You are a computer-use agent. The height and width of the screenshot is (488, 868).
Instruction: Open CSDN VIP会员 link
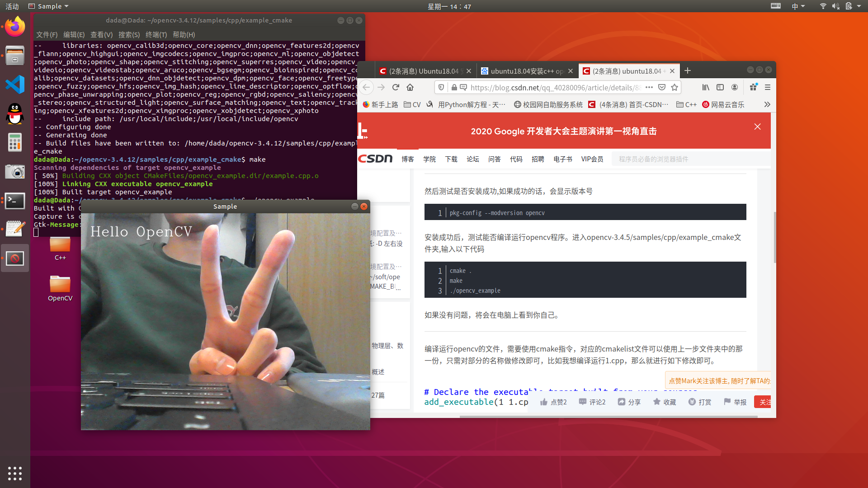[x=592, y=159]
